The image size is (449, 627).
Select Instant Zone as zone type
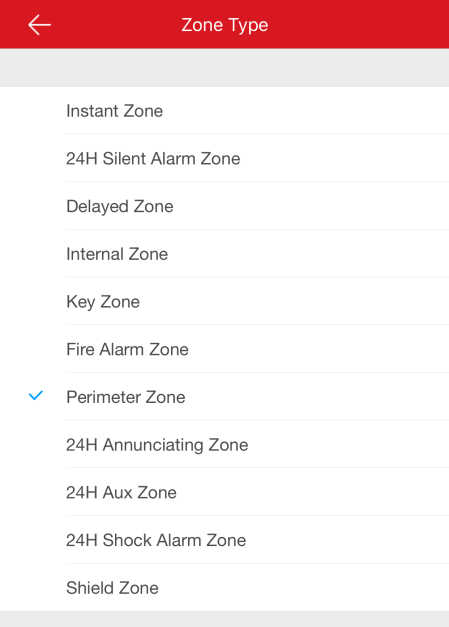(x=224, y=110)
